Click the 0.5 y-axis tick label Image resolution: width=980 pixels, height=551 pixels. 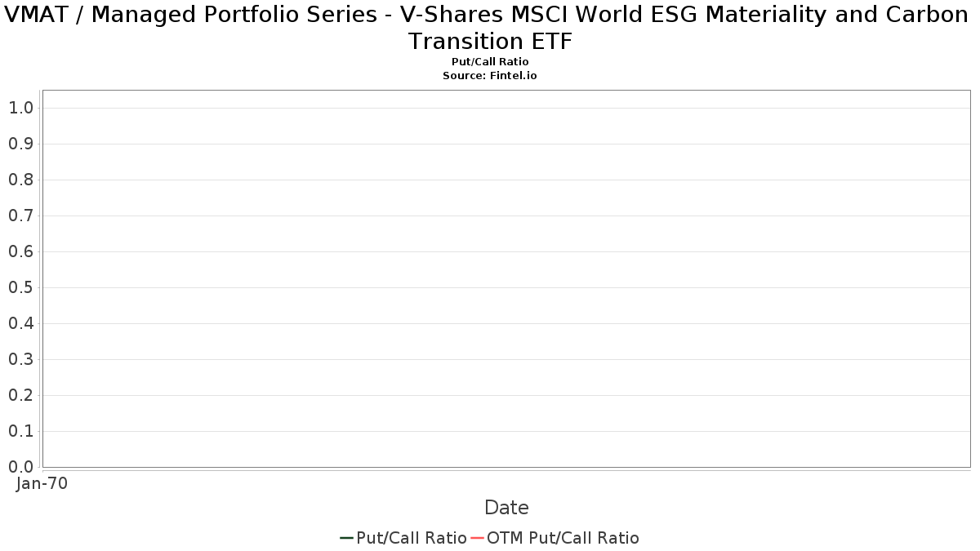(x=21, y=287)
